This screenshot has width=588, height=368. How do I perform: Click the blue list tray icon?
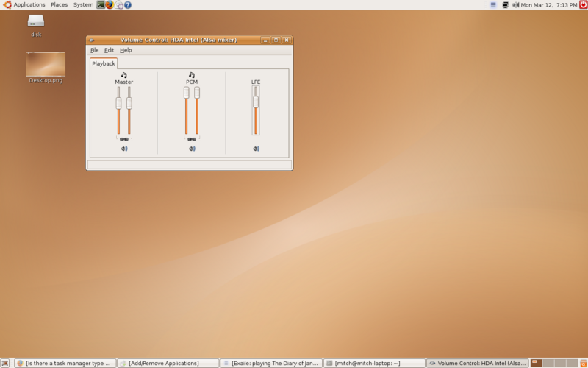[x=493, y=5]
